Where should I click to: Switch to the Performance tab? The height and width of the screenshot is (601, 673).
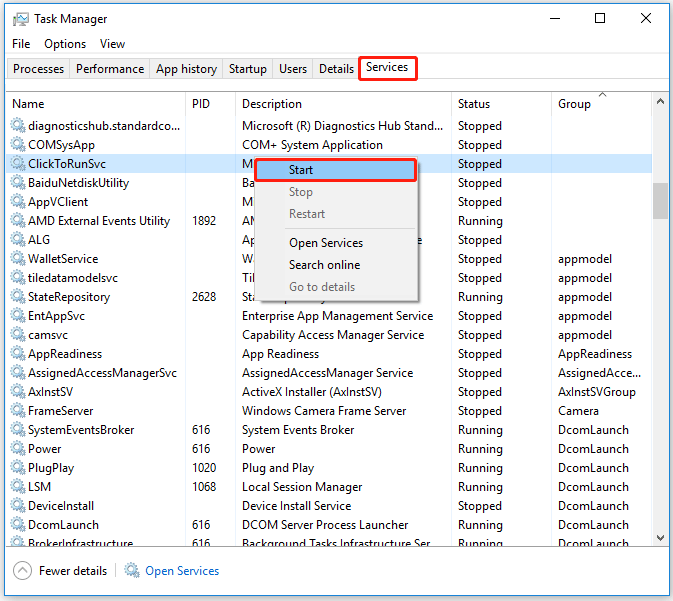click(110, 69)
